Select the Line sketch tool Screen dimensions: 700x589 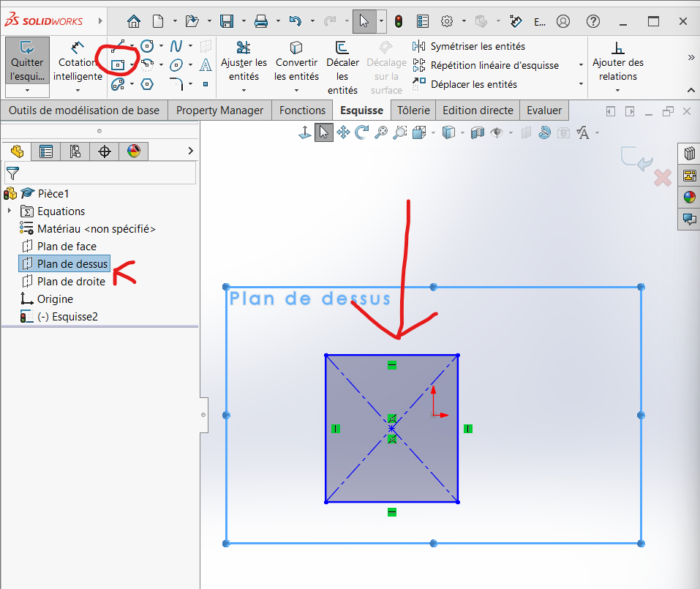coord(119,45)
